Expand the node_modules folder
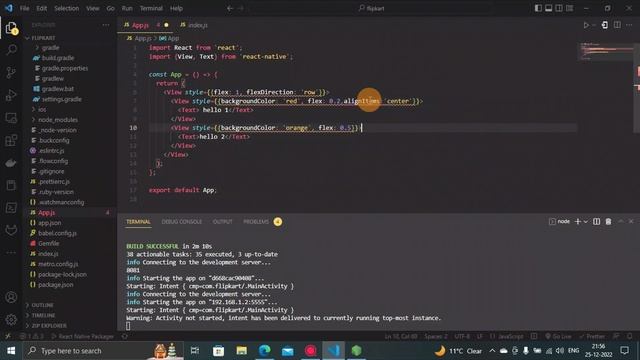This screenshot has height=360, width=640. [58, 120]
